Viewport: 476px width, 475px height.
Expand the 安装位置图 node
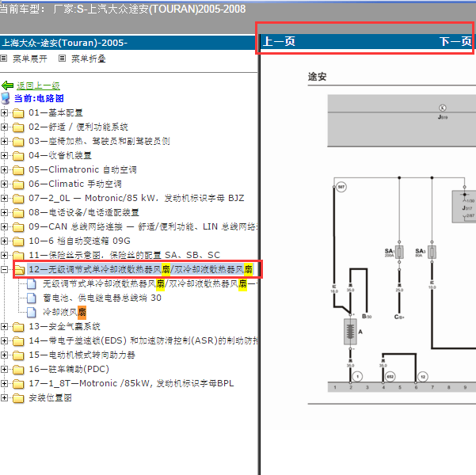tap(4, 397)
